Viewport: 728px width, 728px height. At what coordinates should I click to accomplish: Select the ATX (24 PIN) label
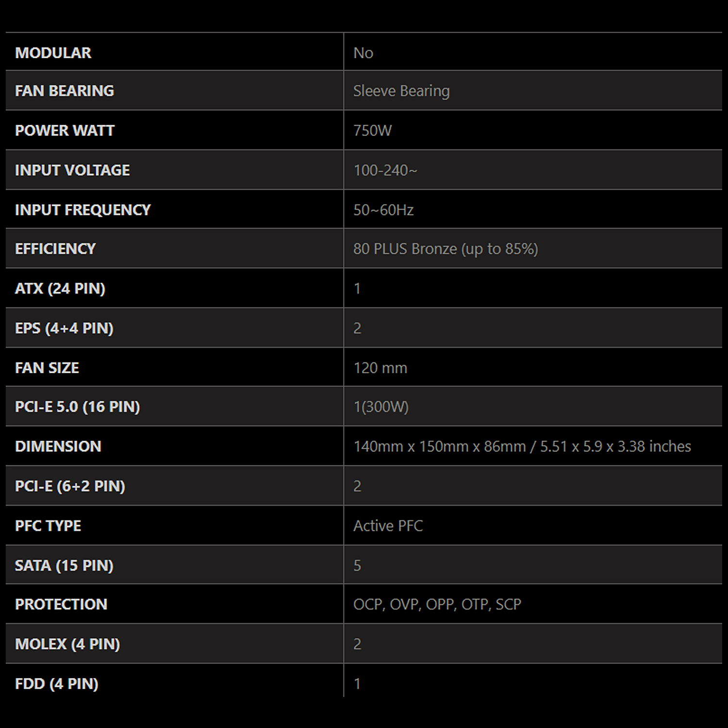tap(60, 288)
